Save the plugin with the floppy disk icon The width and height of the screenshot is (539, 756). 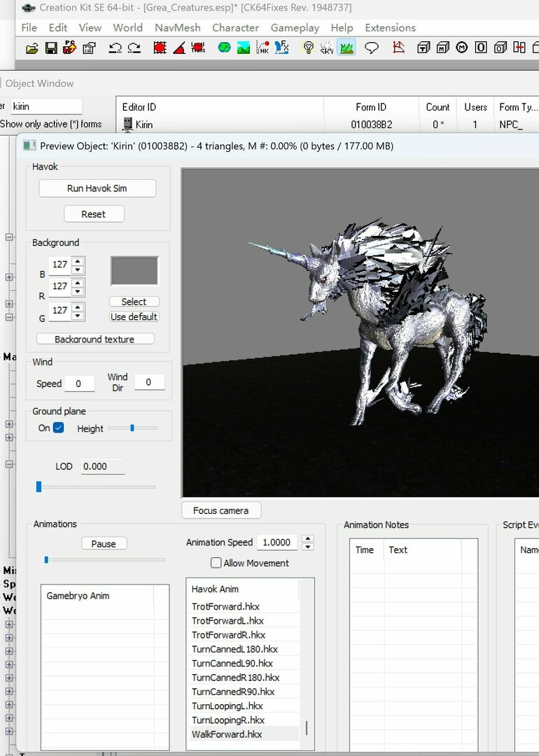tap(50, 48)
